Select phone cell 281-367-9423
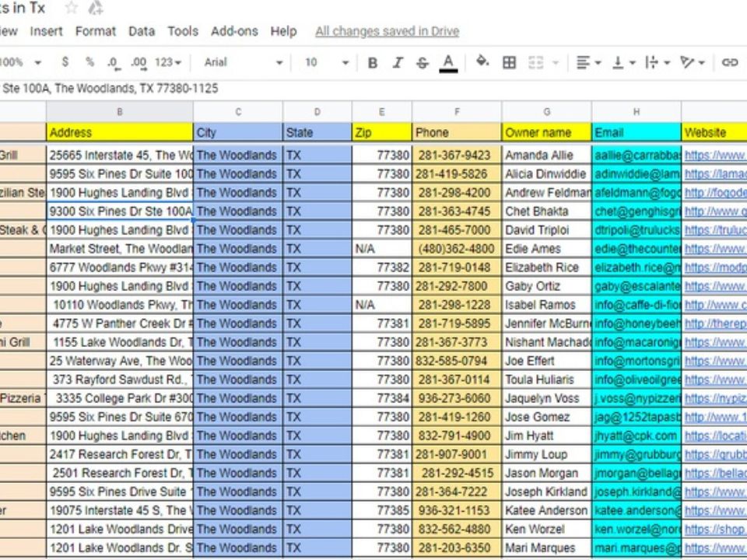Image resolution: width=747 pixels, height=560 pixels. (457, 156)
